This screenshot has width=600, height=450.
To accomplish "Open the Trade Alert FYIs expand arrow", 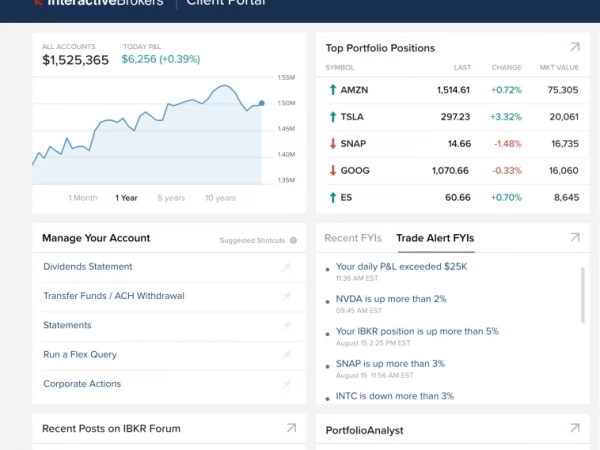I will coord(575,237).
